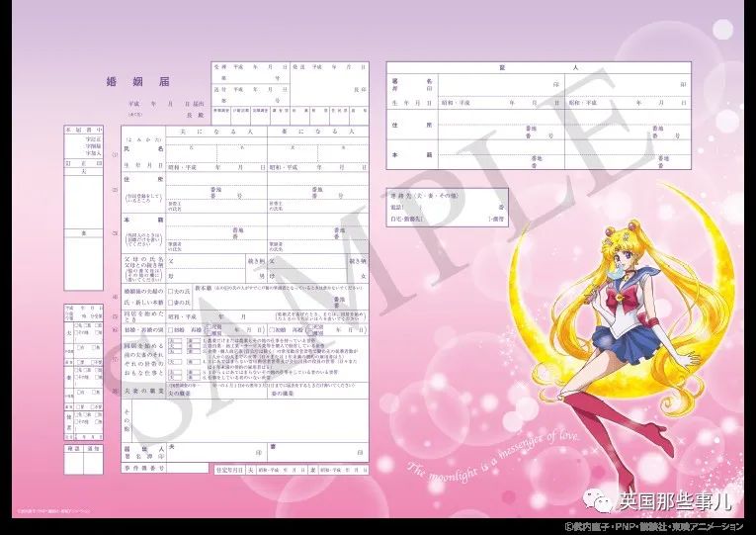The image size is (756, 535).
Task: Click the 同居を始めたとき row label
Action: (144, 316)
